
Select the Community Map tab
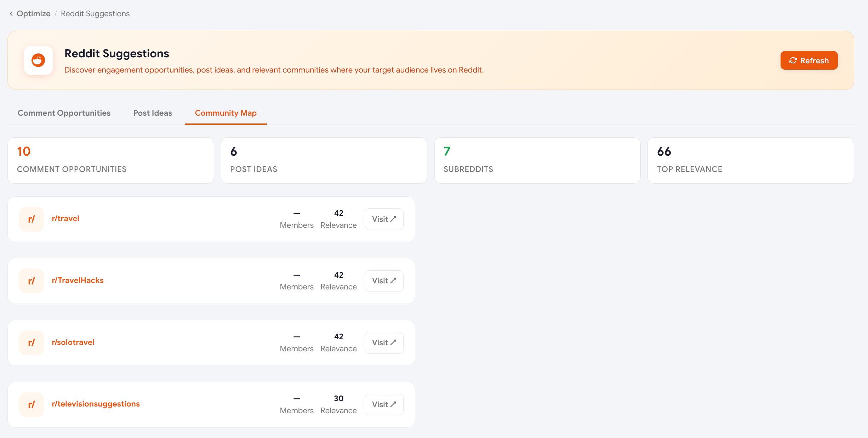(x=226, y=113)
